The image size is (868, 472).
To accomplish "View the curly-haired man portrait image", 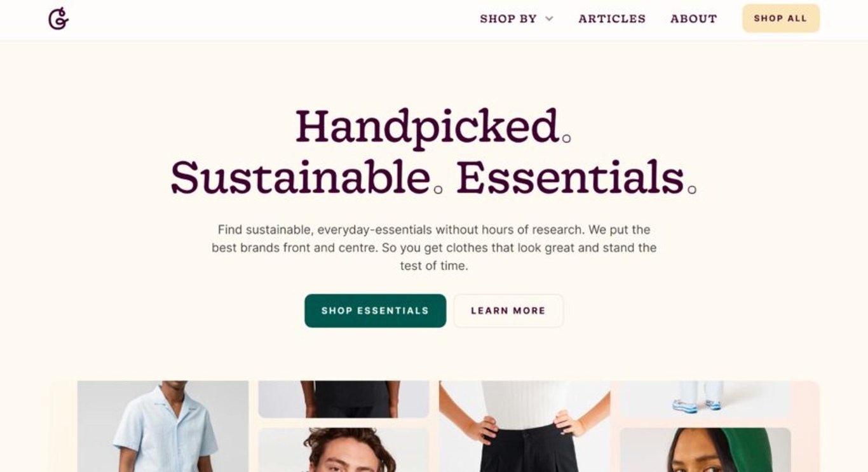I will 344,450.
